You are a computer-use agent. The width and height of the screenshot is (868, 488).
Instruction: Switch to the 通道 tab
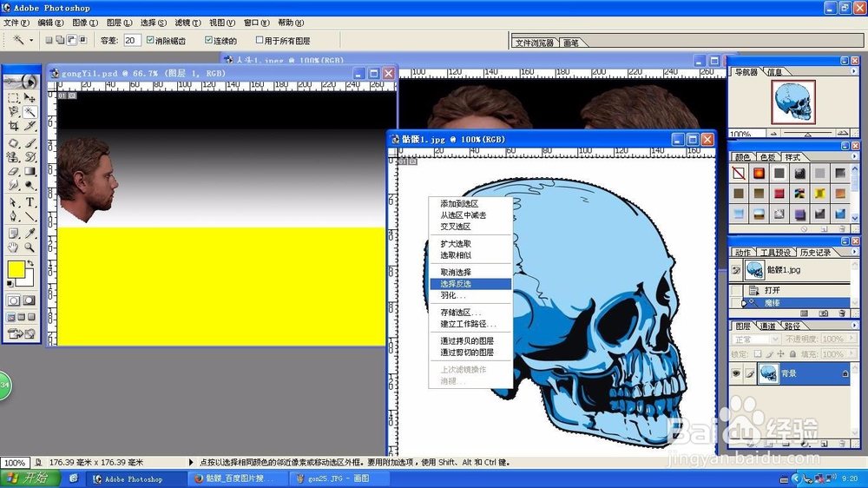767,326
